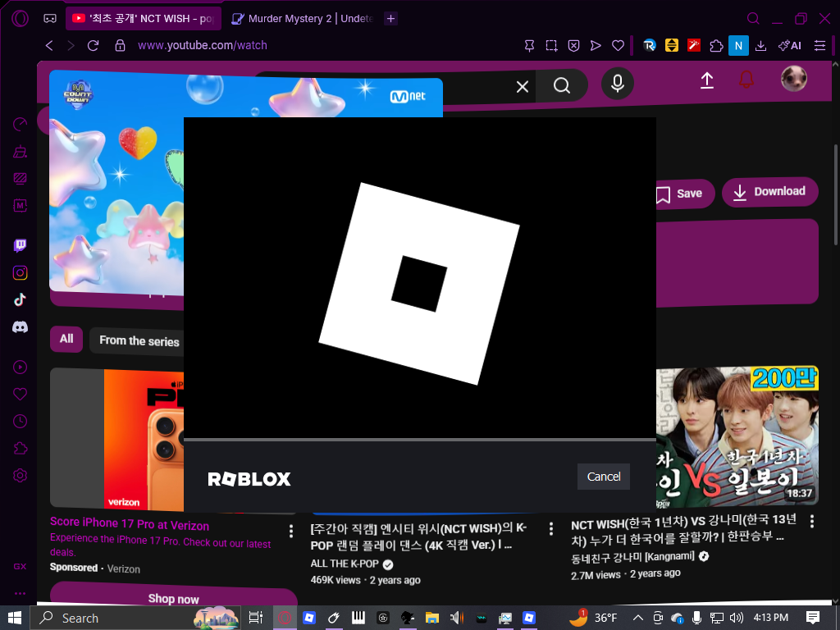Open options for ALL THE K-POP video
Viewport: 840px width, 630px height.
coord(550,529)
